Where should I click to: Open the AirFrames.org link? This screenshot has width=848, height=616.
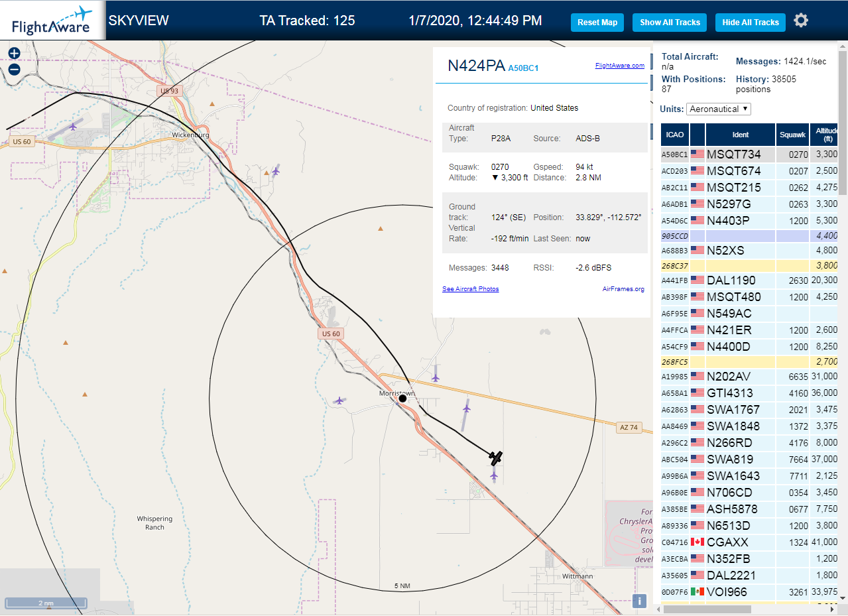coord(623,289)
